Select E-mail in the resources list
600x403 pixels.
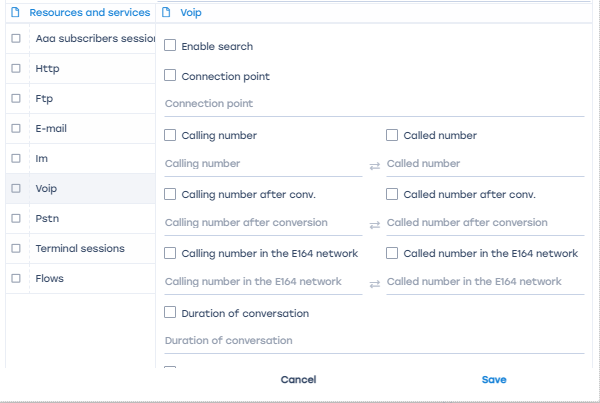(51, 129)
